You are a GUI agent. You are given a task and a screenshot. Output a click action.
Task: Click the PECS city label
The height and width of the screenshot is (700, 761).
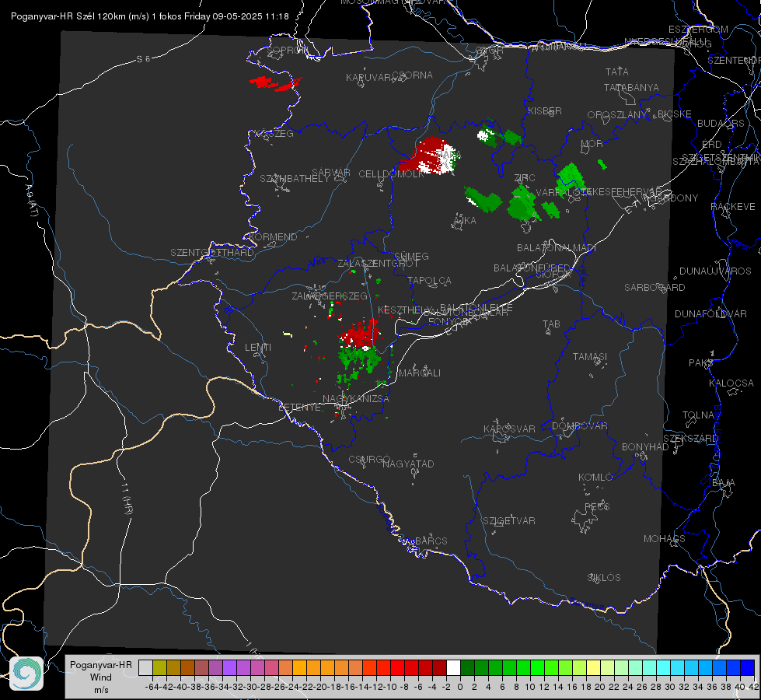pos(596,506)
